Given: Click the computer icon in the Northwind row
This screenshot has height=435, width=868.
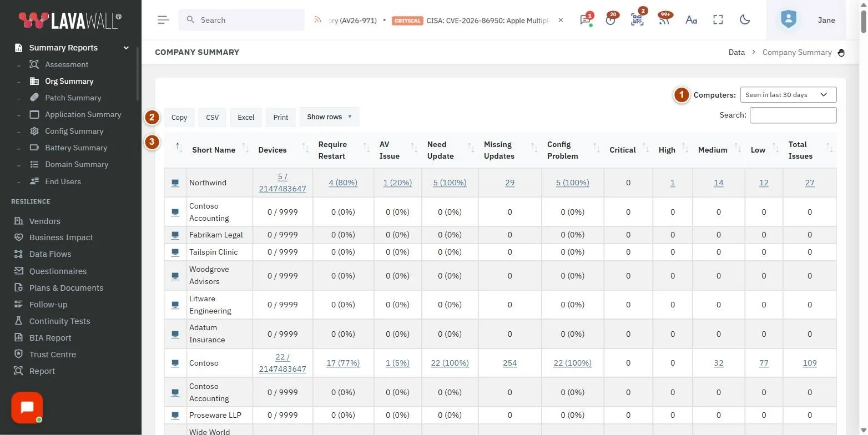Looking at the screenshot, I should [x=175, y=183].
